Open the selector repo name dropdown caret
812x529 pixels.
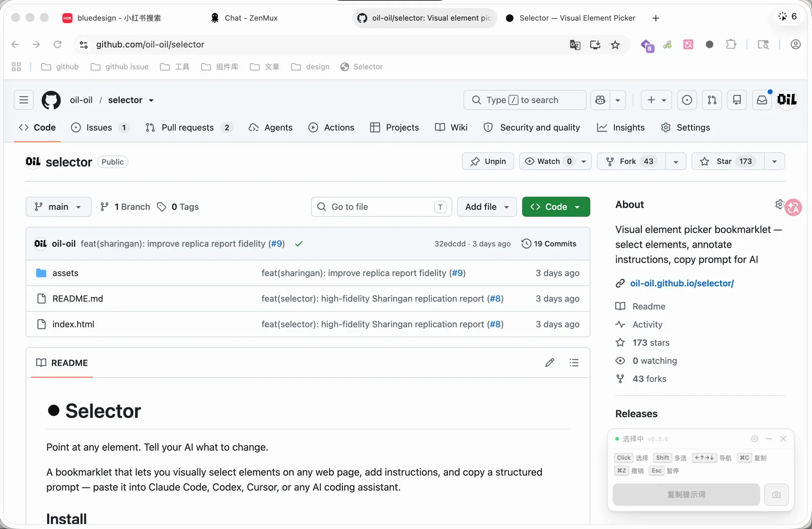tap(151, 101)
